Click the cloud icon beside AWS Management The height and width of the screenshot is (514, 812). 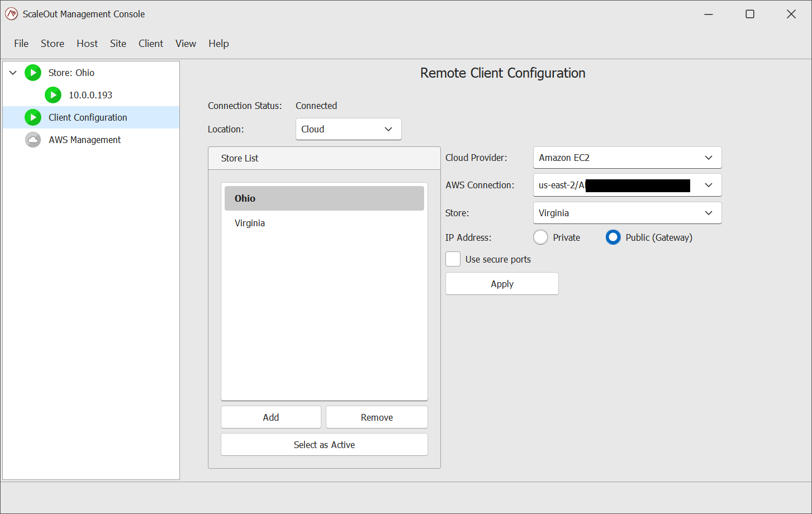click(33, 140)
